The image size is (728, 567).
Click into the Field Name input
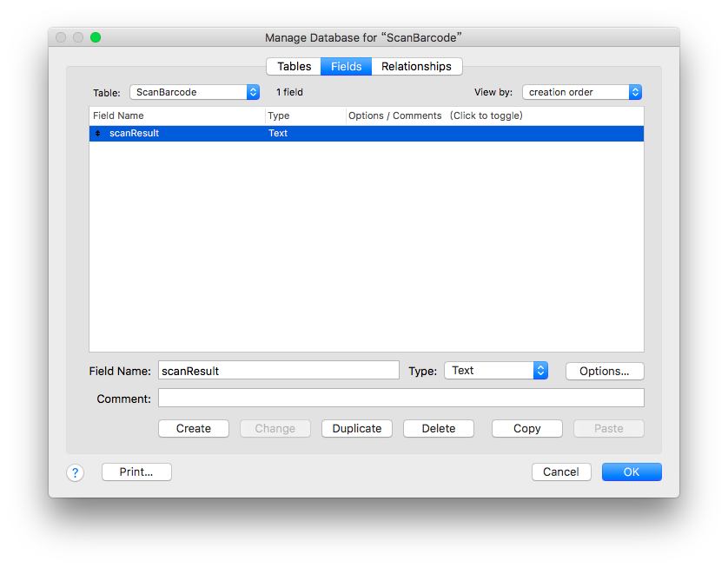(x=279, y=371)
